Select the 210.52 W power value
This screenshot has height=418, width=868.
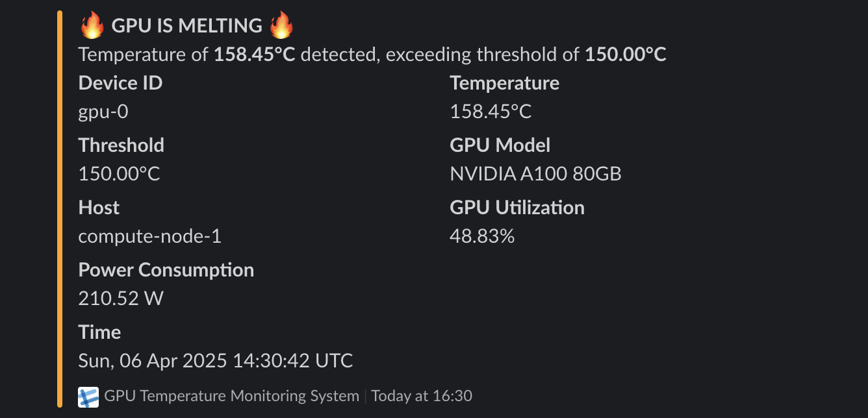point(121,299)
